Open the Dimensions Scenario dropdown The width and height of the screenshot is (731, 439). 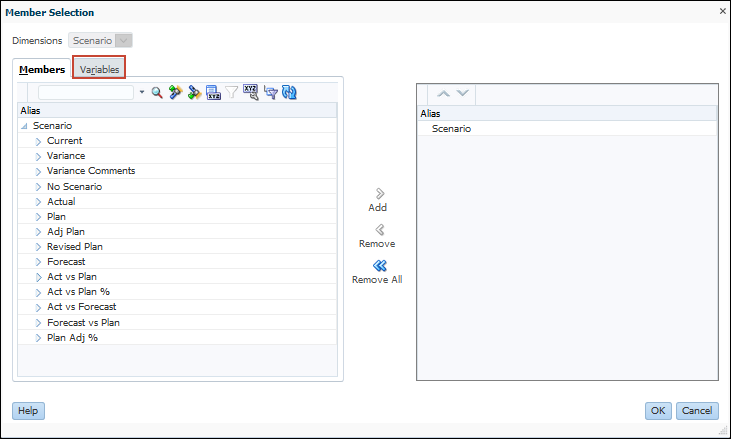(x=124, y=41)
